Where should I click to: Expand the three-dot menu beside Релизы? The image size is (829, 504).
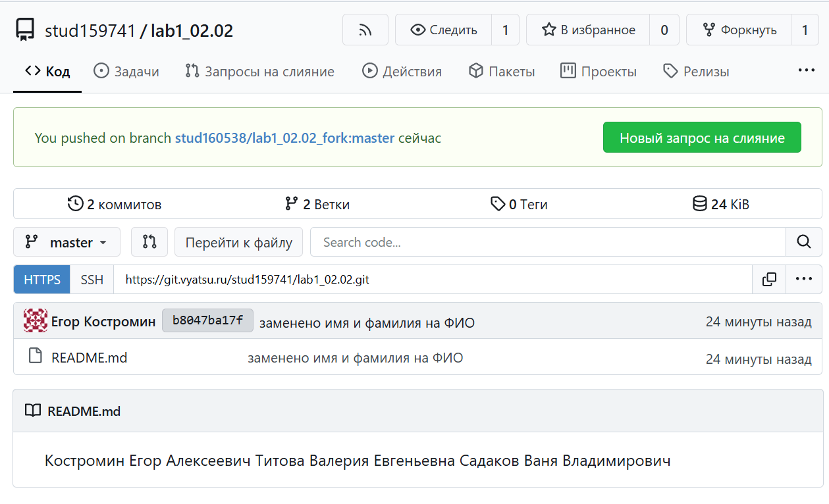pos(806,70)
